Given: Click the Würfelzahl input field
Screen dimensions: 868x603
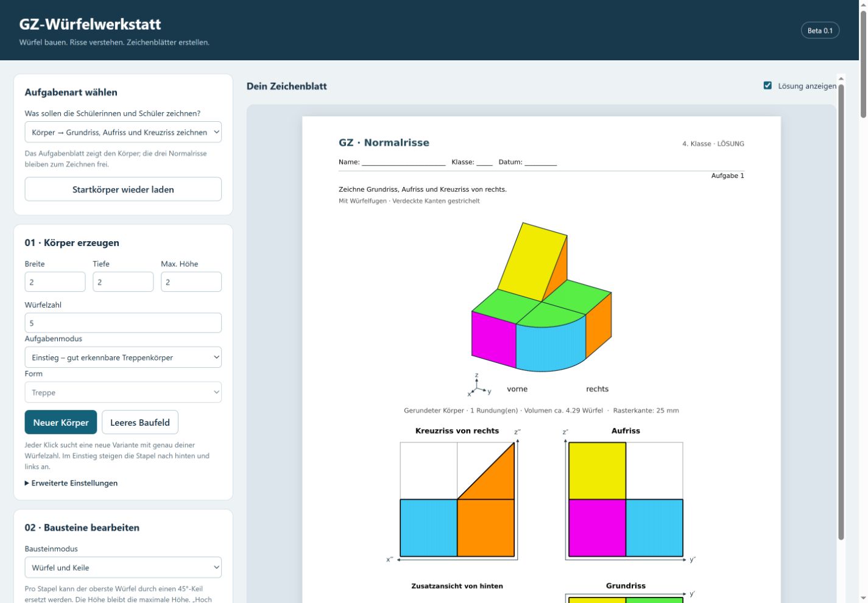Looking at the screenshot, I should pyautogui.click(x=123, y=323).
